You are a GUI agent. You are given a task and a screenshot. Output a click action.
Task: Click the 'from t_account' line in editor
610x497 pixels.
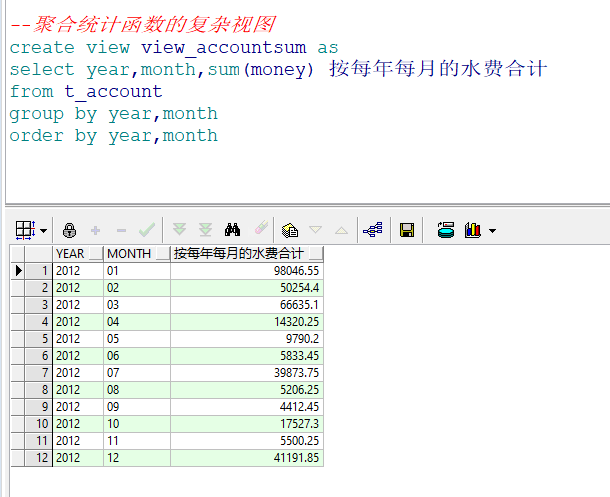point(86,91)
